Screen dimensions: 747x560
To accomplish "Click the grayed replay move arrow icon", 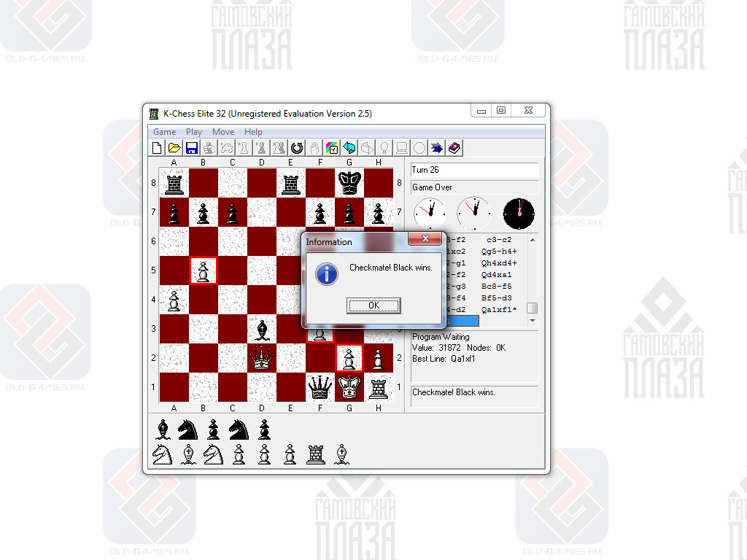I will 367,148.
